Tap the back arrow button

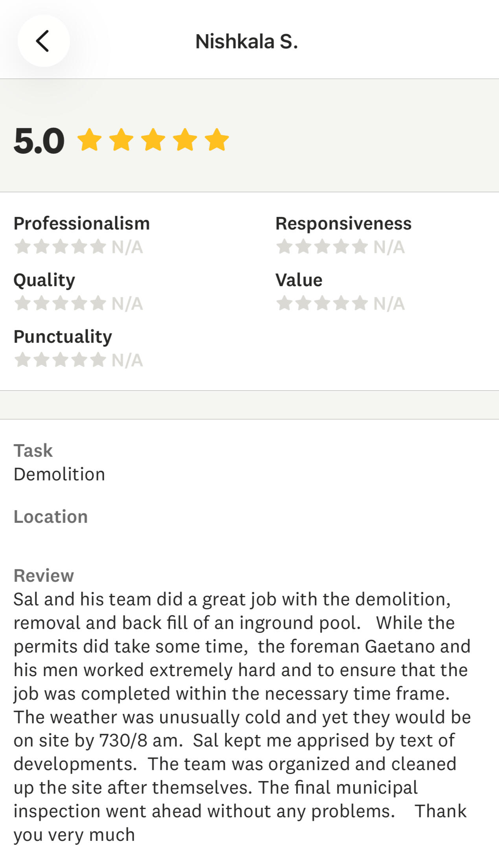(43, 41)
